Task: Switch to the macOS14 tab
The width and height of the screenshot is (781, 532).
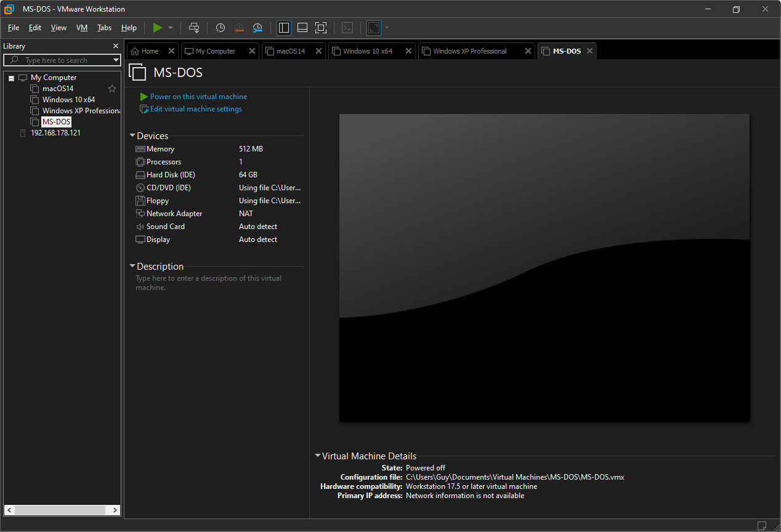Action: (286, 51)
